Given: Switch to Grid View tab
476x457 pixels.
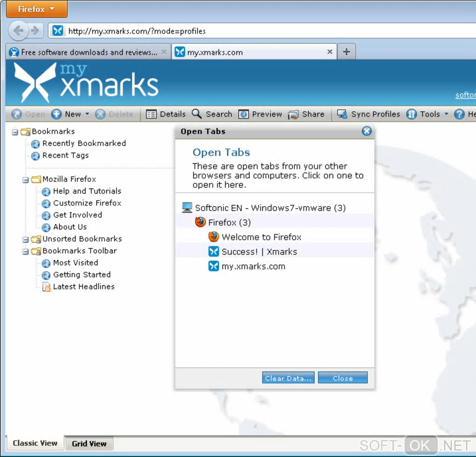Looking at the screenshot, I should point(89,443).
